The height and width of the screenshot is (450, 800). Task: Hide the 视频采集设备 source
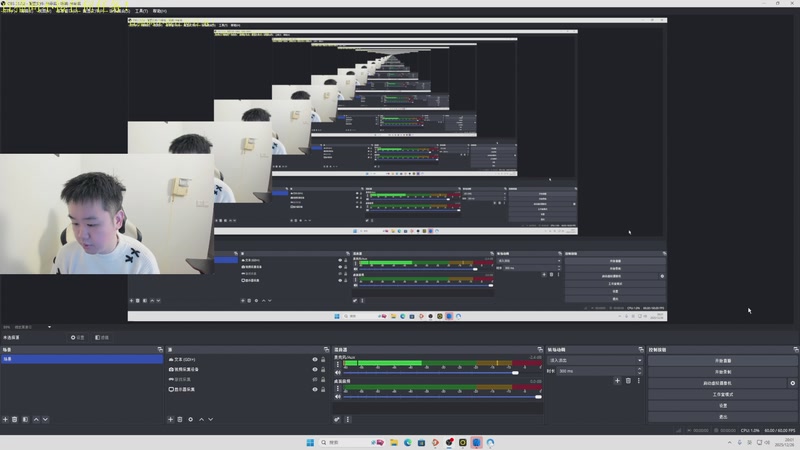tap(315, 369)
